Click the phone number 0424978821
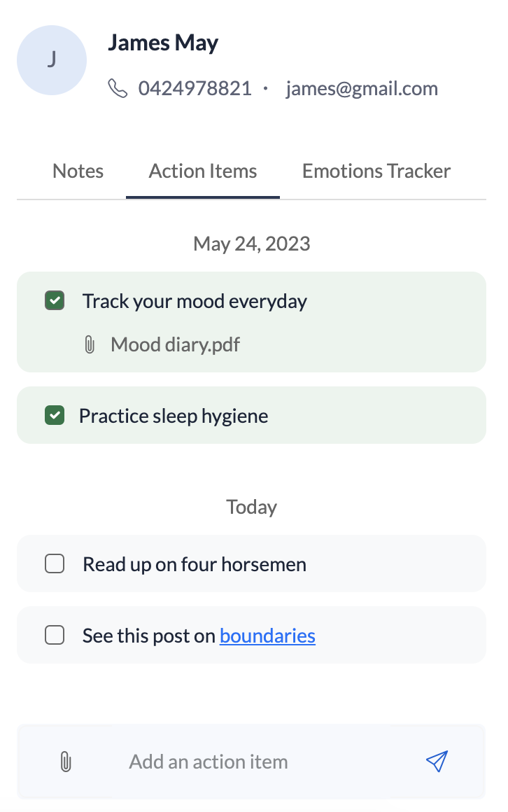Image resolution: width=508 pixels, height=812 pixels. [195, 89]
